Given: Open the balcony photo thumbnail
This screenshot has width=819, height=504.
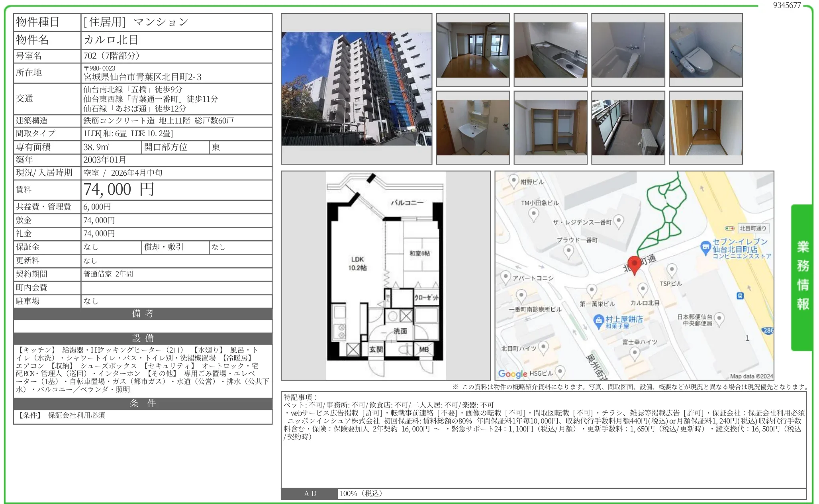Looking at the screenshot, I should 628,127.
